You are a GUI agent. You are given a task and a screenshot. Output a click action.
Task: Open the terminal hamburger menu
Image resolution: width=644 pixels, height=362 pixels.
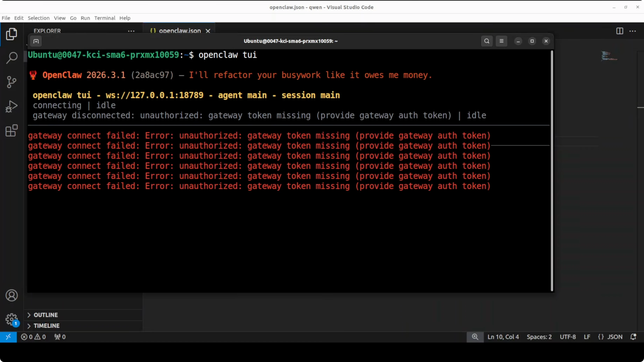click(501, 41)
